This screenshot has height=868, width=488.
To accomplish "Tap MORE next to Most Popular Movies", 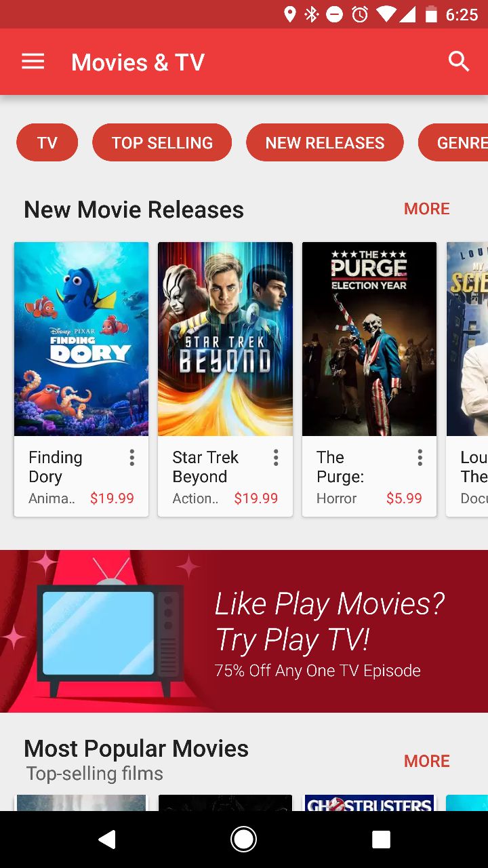I will tap(427, 761).
